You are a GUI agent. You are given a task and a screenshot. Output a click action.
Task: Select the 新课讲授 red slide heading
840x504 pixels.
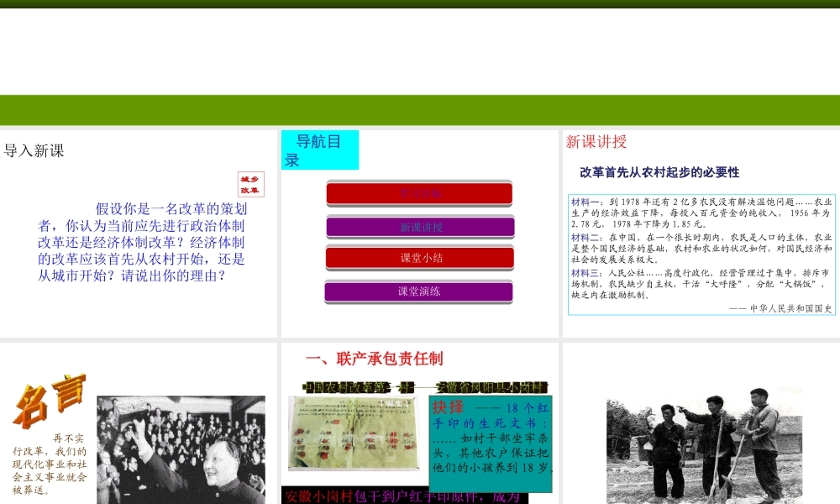tap(596, 142)
